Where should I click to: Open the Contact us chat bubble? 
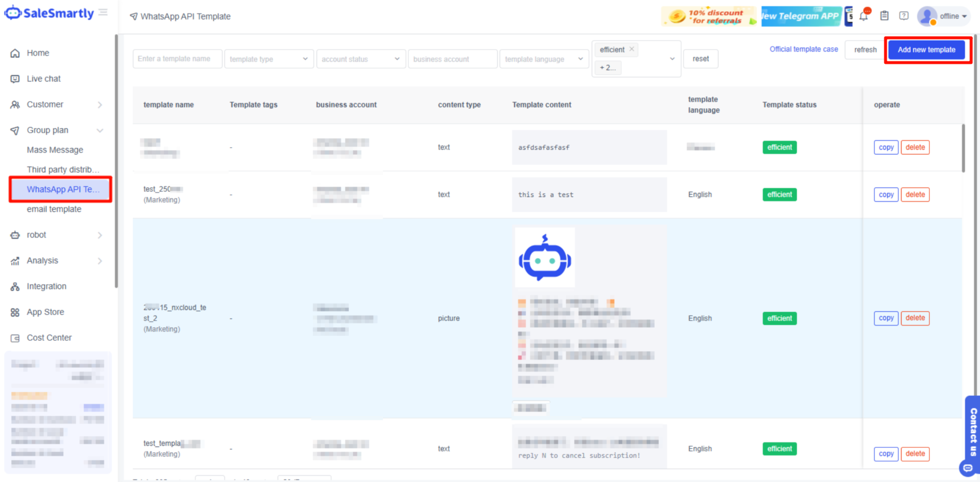[x=968, y=468]
